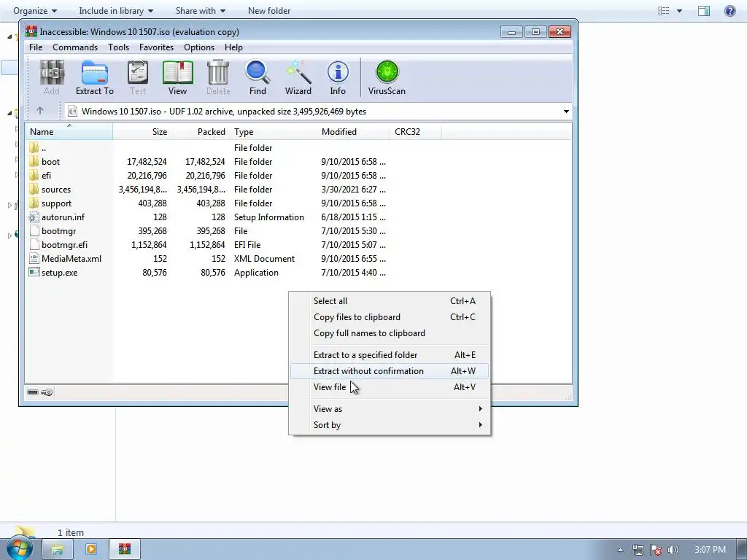Image resolution: width=747 pixels, height=560 pixels.
Task: Select the setup.exe application icon
Action: point(34,273)
